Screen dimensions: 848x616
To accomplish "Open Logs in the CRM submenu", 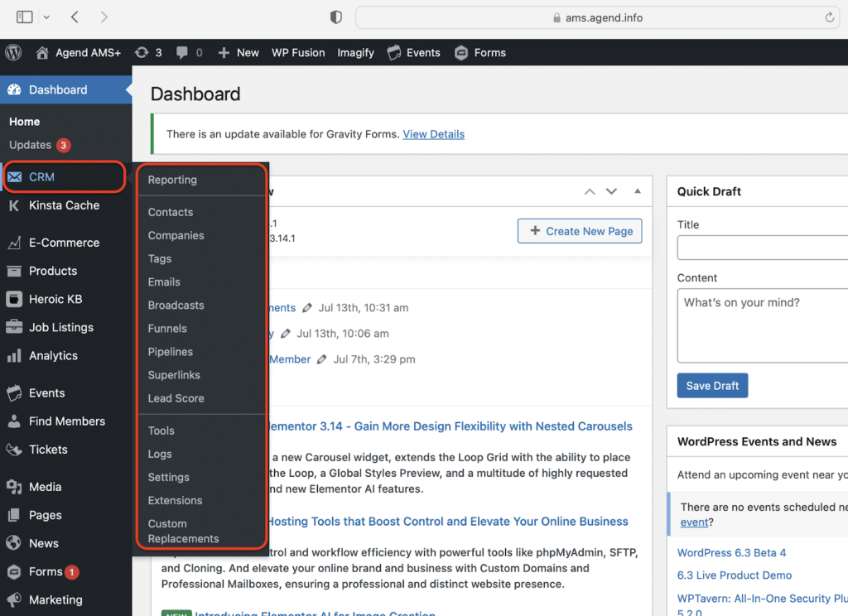I will click(x=160, y=454).
